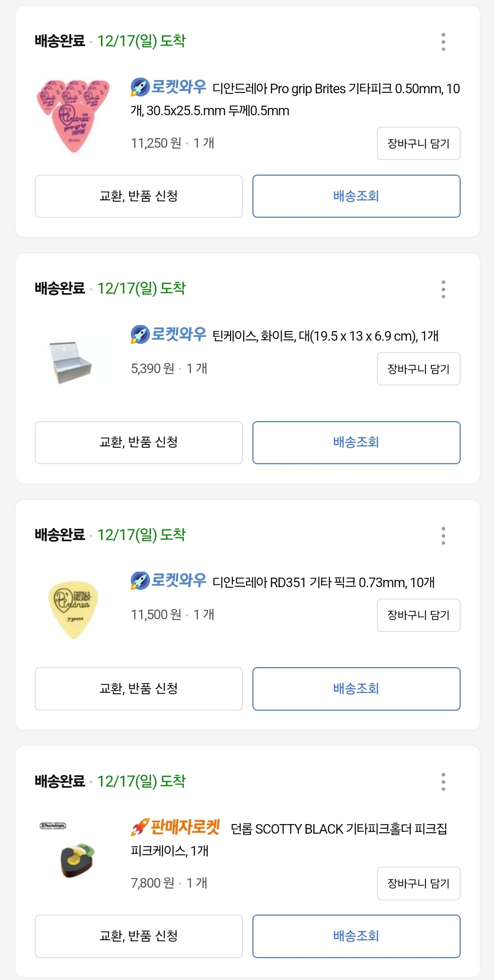Open more options for Dunlop pick holder order
The height and width of the screenshot is (980, 494).
[443, 782]
